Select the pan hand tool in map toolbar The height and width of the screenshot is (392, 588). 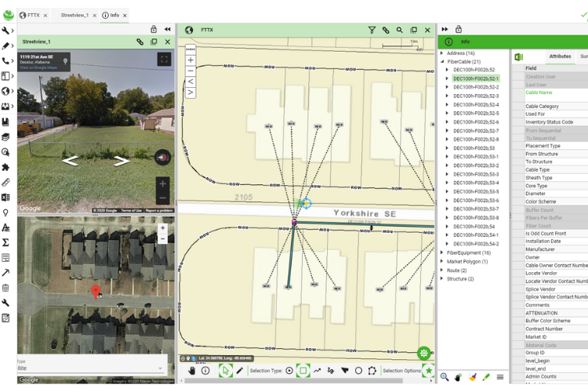[x=191, y=371]
